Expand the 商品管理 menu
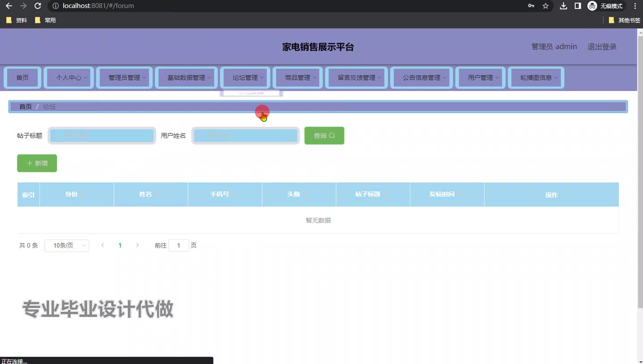Image resolution: width=643 pixels, height=364 pixels. [x=298, y=78]
